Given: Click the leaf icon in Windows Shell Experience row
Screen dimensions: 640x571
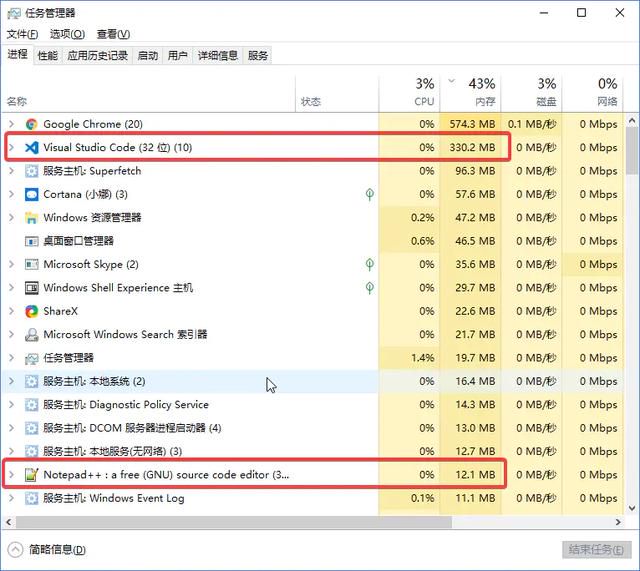Looking at the screenshot, I should [x=369, y=288].
